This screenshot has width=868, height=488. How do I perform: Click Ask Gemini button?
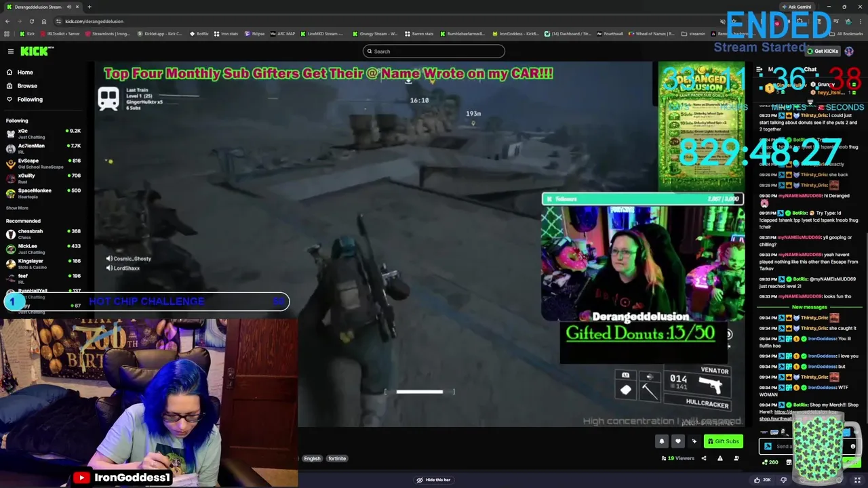pos(796,7)
